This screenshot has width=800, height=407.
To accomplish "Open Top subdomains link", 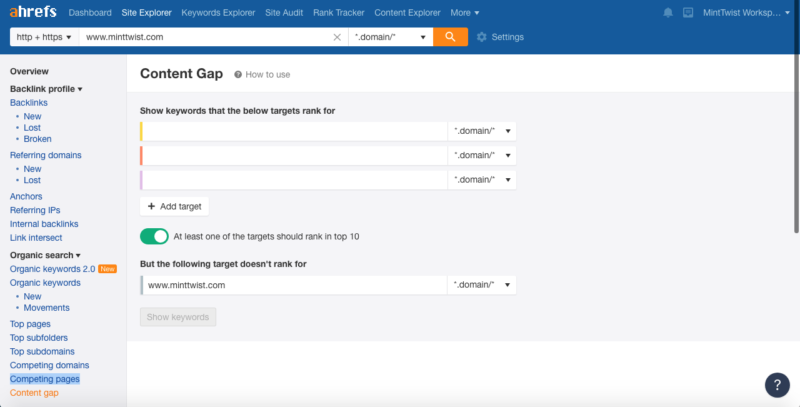I will (x=42, y=351).
